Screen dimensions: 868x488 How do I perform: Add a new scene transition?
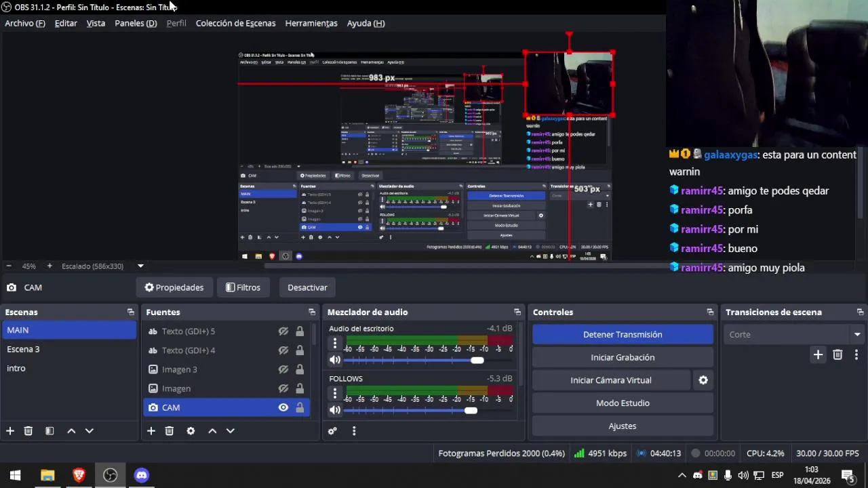(x=818, y=354)
